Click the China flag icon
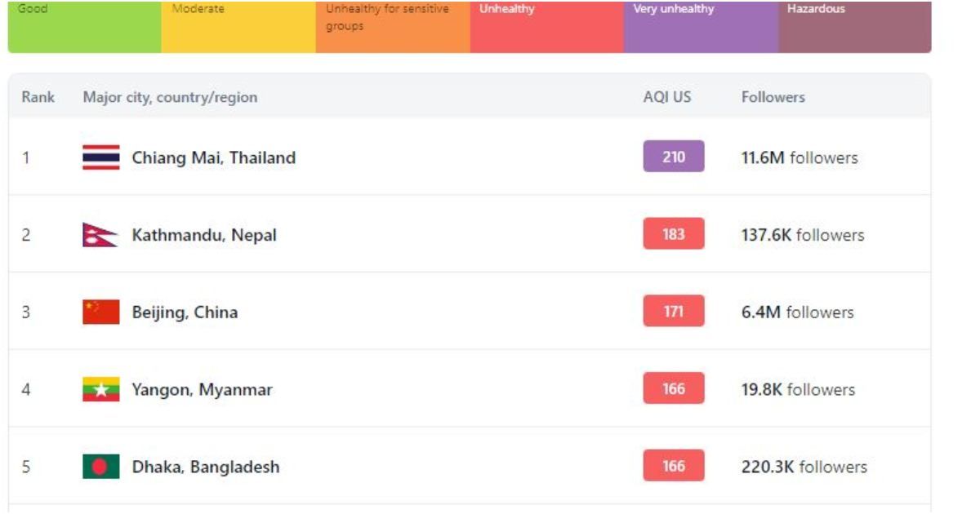The image size is (980, 514). (100, 312)
